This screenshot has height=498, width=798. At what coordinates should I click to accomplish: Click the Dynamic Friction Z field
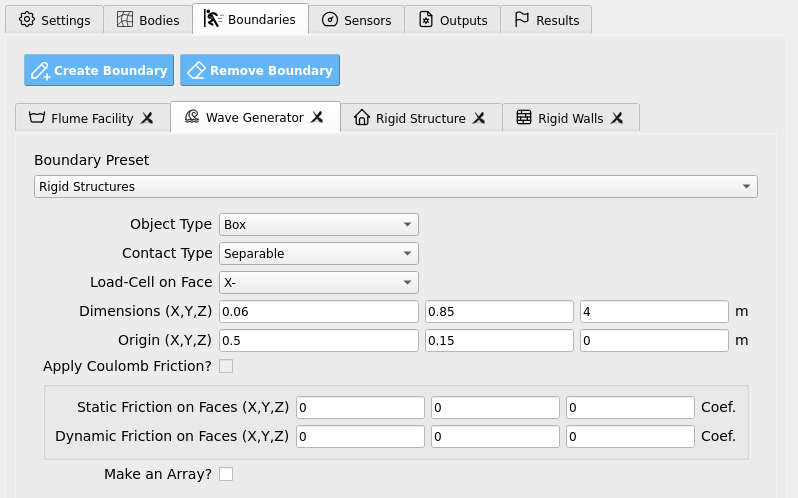[x=630, y=436]
